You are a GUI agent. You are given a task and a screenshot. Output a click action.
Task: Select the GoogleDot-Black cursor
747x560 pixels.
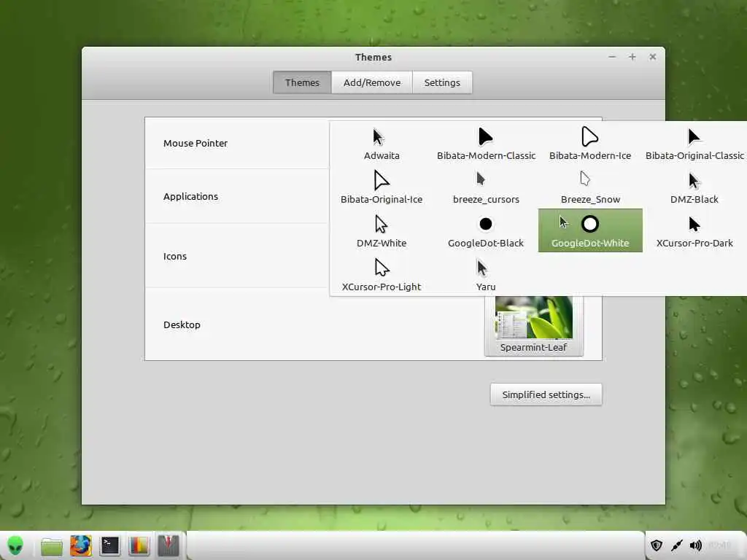(486, 231)
